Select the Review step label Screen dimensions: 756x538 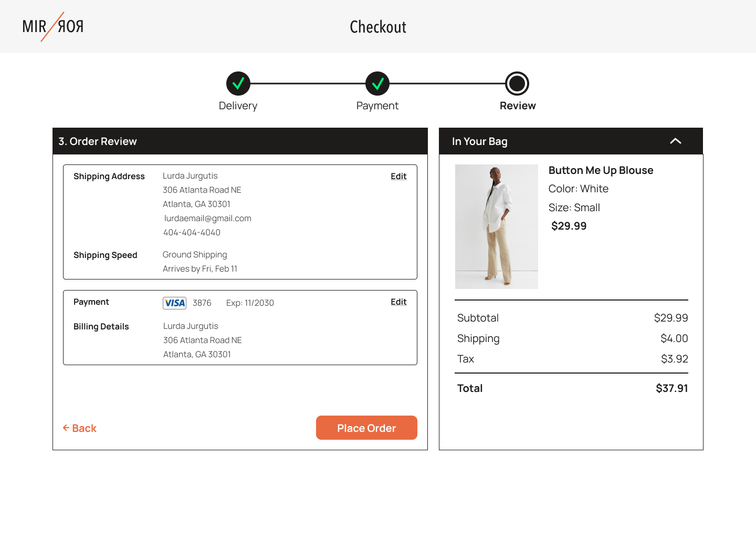tap(518, 106)
